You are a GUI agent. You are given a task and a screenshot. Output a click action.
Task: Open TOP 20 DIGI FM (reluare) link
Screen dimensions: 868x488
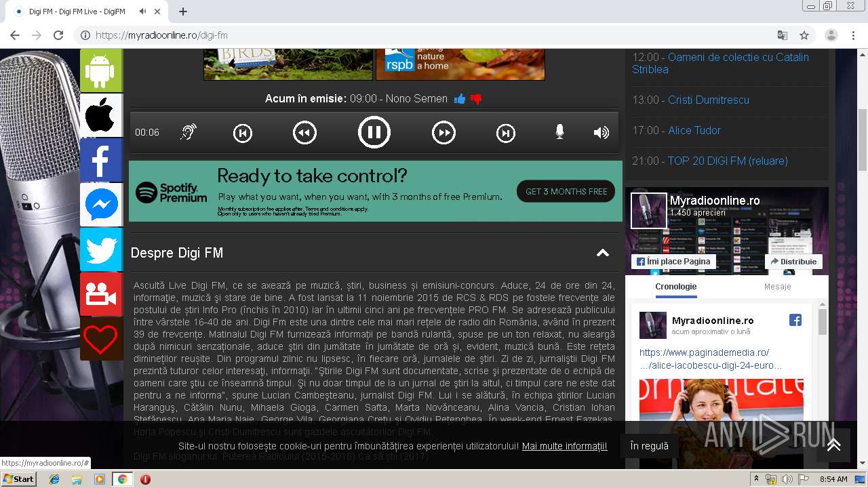[728, 161]
